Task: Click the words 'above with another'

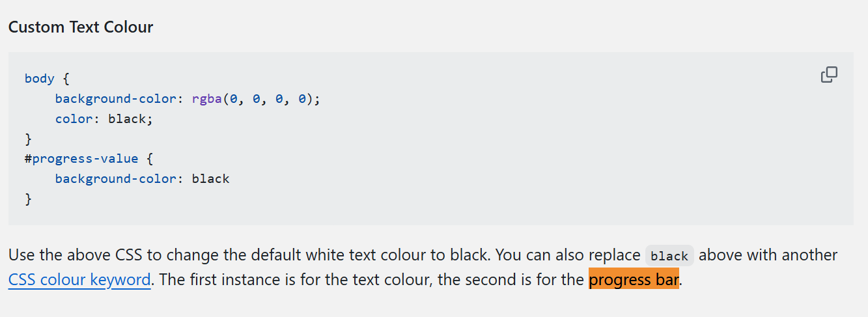Action: pos(768,255)
